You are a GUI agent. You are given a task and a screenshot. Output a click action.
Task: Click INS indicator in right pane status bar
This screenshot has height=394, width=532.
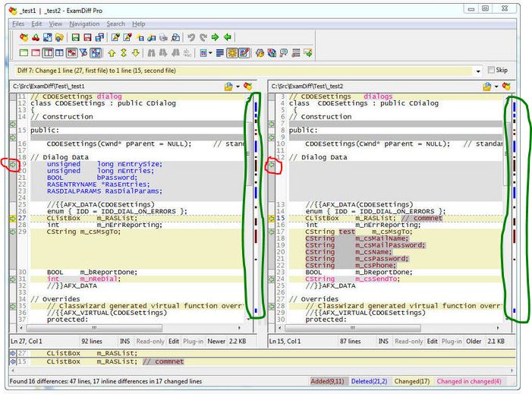coord(383,341)
